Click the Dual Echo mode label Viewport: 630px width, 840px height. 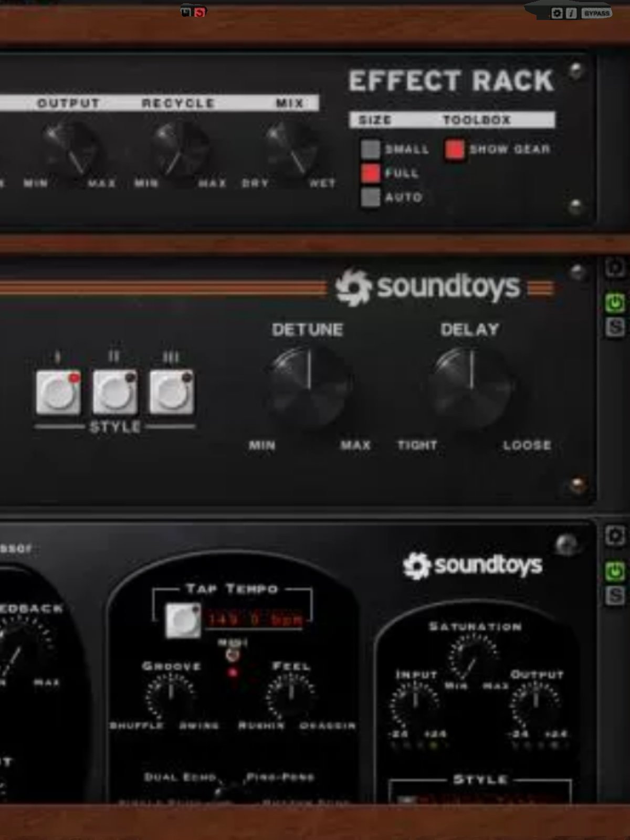click(180, 777)
